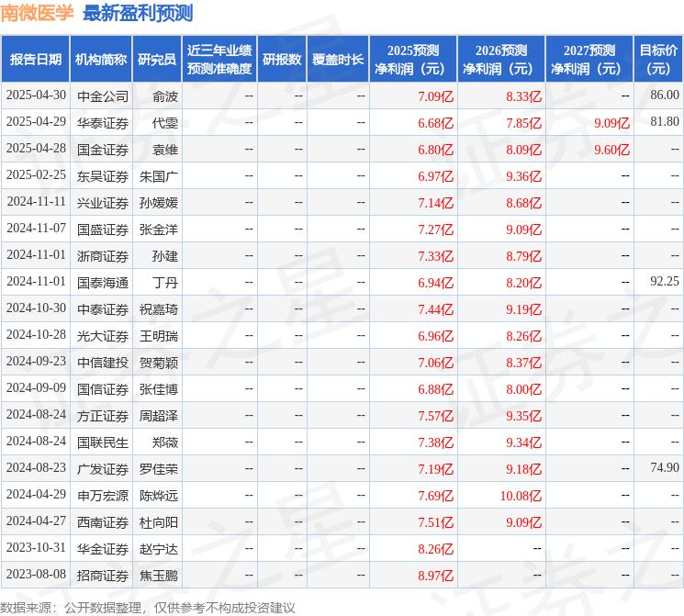Click the 8.97亿 profit value
Viewport: 684px width, 616px height.
pos(435,576)
